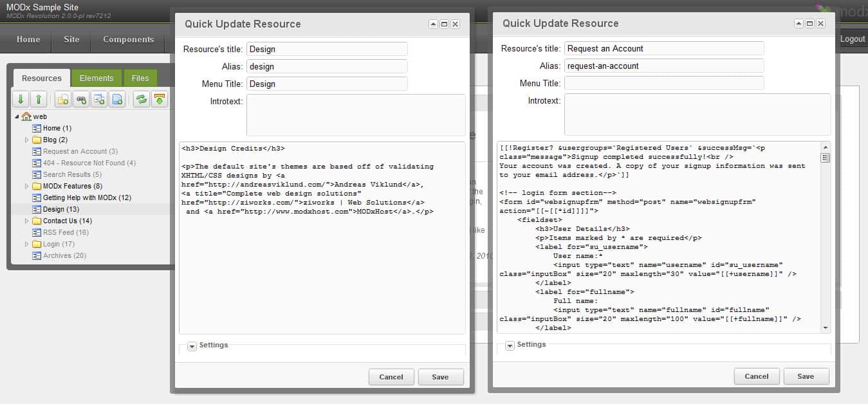Click the empty Menu Title field
868x404 pixels.
coord(663,83)
